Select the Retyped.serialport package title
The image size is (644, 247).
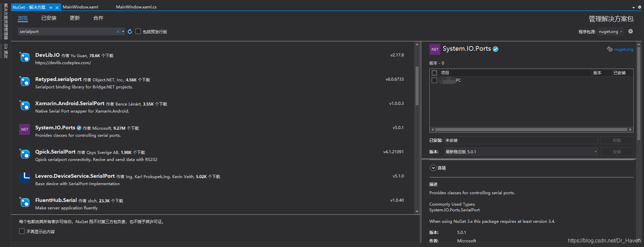(x=58, y=79)
